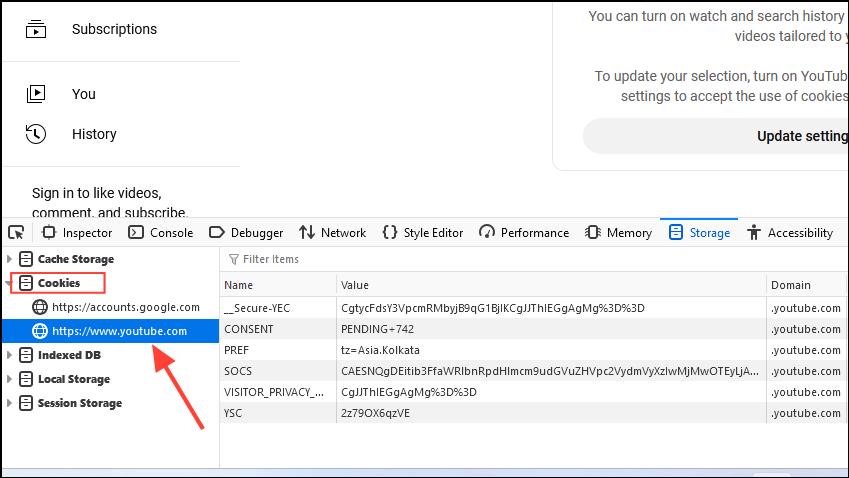This screenshot has width=849, height=478.
Task: Switch to the Console tab
Action: tap(161, 233)
